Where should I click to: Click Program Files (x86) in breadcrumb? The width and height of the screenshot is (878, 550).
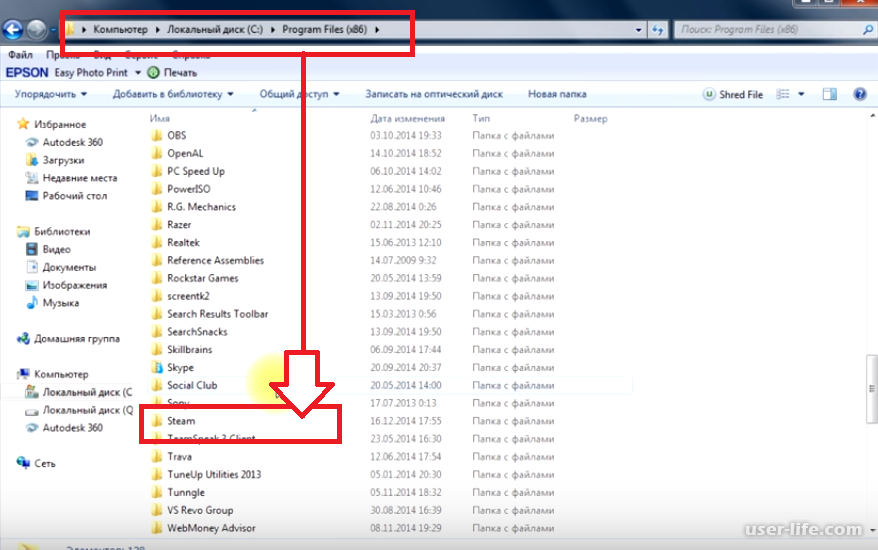(x=324, y=30)
